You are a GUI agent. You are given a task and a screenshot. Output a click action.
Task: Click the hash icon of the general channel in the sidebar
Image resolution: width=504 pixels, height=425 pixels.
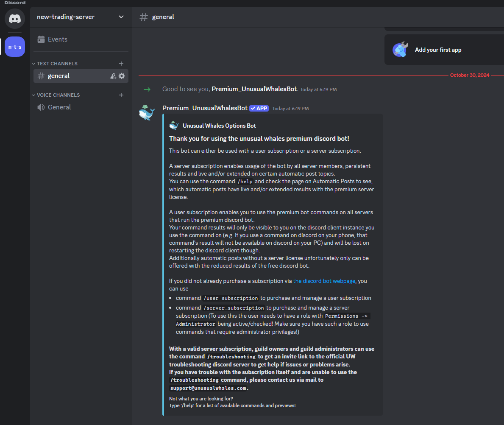click(41, 76)
